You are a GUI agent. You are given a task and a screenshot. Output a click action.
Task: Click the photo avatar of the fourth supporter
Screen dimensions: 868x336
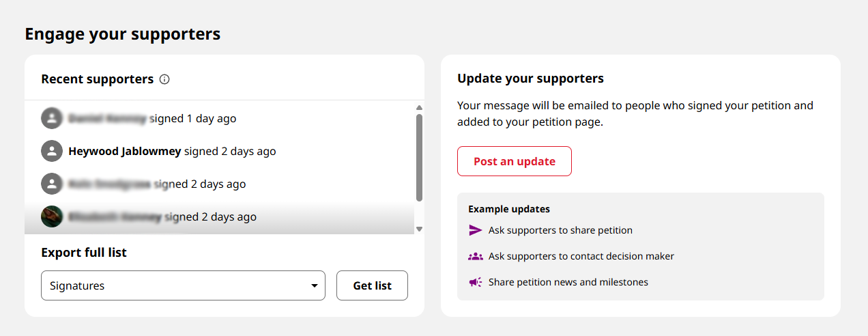click(52, 217)
